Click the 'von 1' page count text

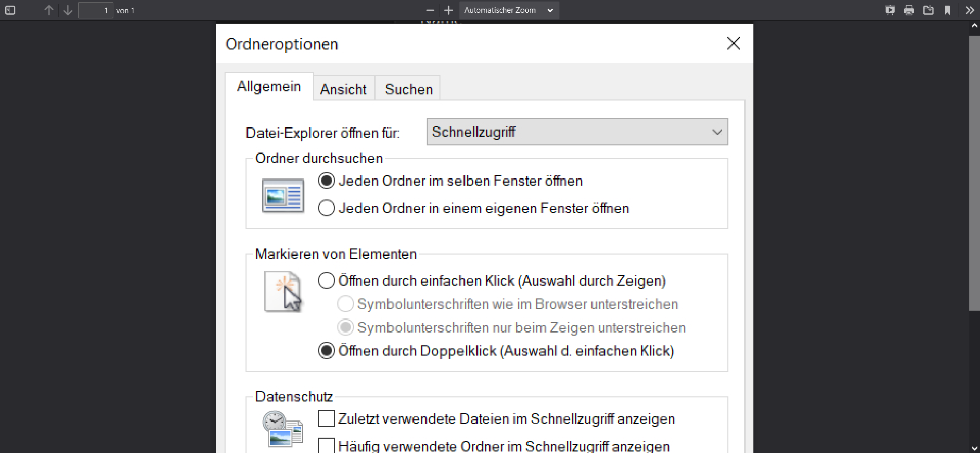point(126,10)
